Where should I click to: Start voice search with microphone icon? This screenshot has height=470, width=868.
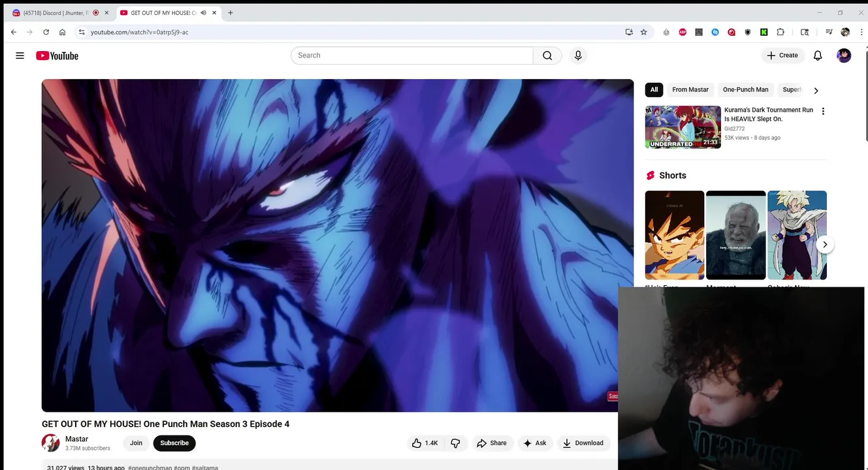point(578,55)
